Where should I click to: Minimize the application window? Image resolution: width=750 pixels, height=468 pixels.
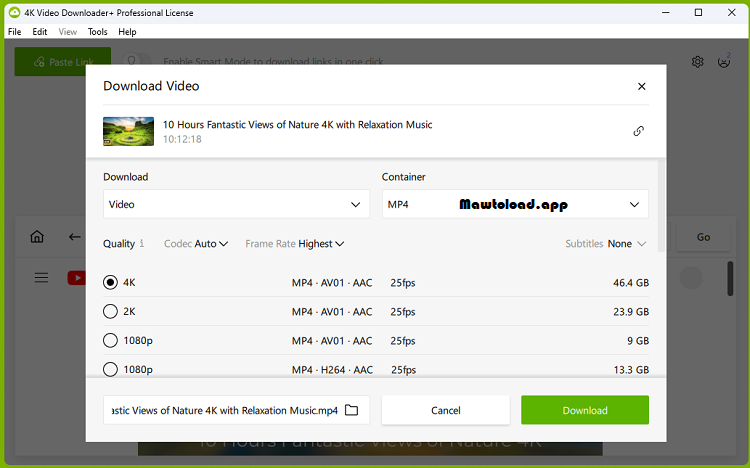(x=665, y=12)
